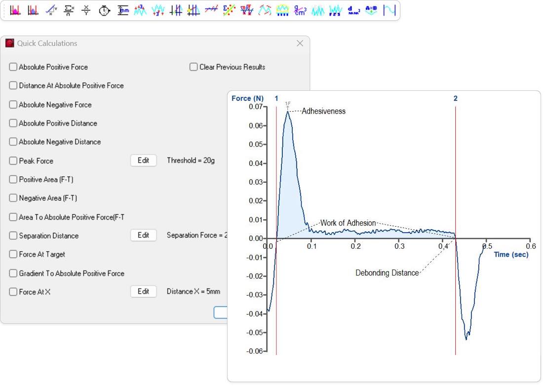Click the average (Σx over n) icon
This screenshot has width=548, height=392.
[69, 10]
